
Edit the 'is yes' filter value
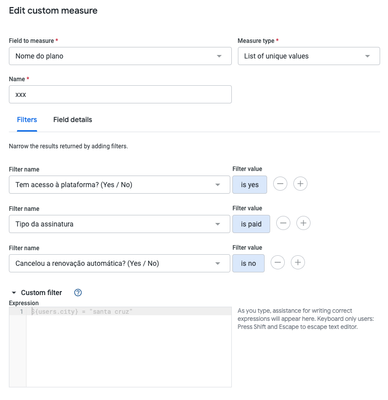(x=250, y=185)
